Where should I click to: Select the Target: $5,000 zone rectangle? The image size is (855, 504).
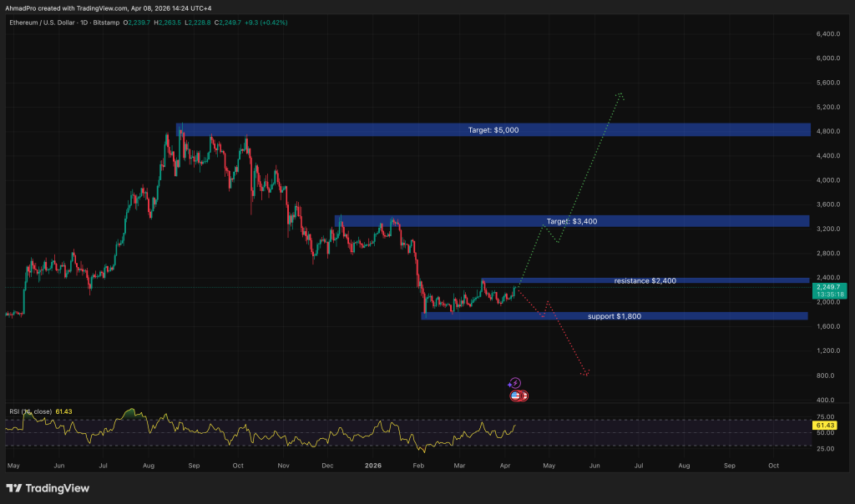tap(493, 130)
